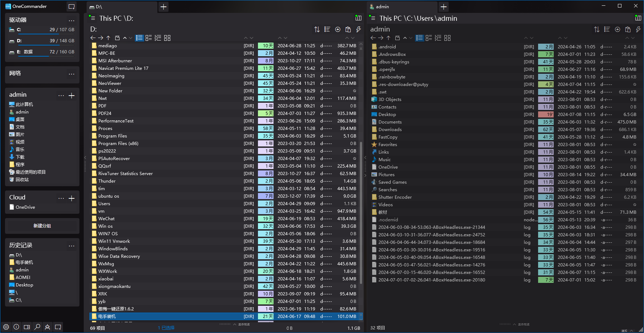Switch to the admin tab

pos(382,7)
